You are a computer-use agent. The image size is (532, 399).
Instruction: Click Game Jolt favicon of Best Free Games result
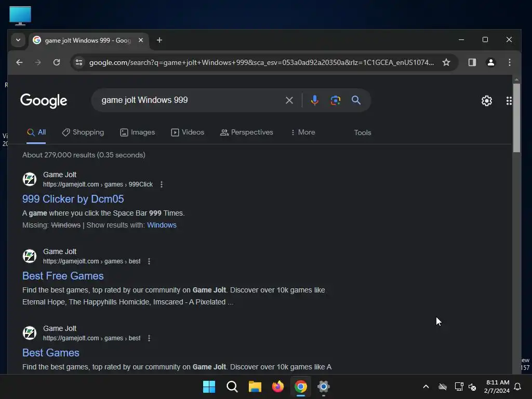pos(30,256)
